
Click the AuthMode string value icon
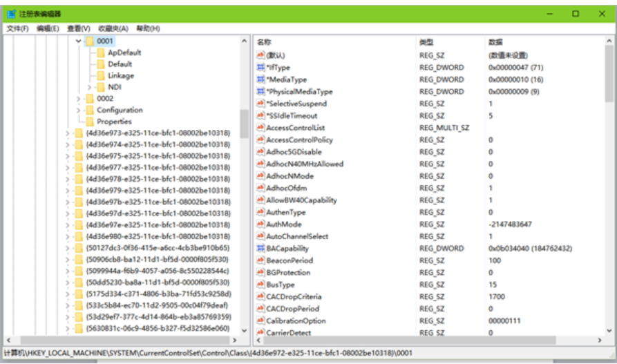[x=260, y=224]
